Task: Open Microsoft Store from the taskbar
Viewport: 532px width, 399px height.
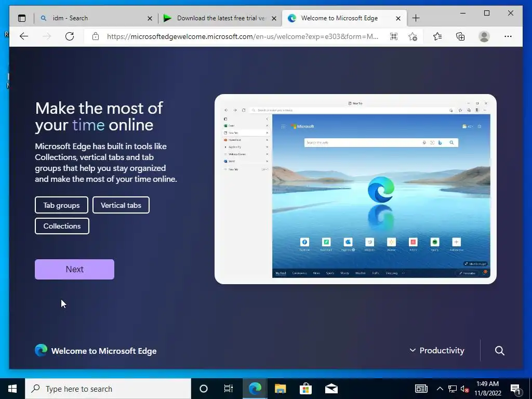Action: [x=305, y=389]
